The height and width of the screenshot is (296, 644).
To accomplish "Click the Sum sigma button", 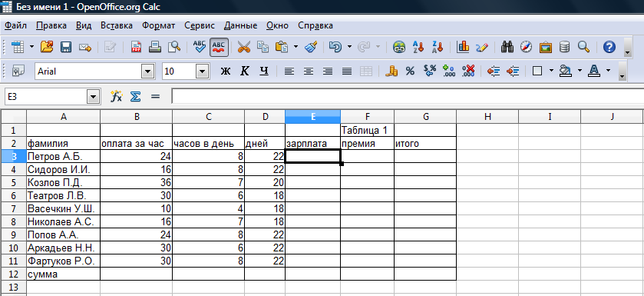I will pyautogui.click(x=136, y=97).
